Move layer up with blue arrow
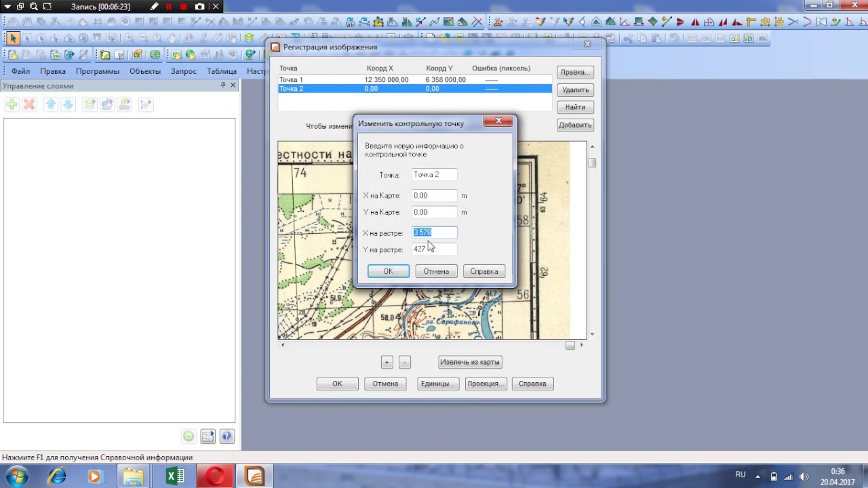Image resolution: width=868 pixels, height=488 pixels. tap(51, 104)
